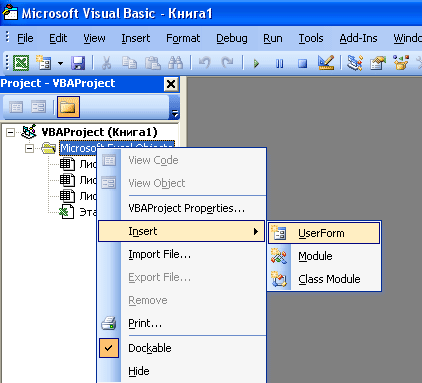Open the Tools menu
Viewport: 422px width, 383px height.
pyautogui.click(x=311, y=38)
